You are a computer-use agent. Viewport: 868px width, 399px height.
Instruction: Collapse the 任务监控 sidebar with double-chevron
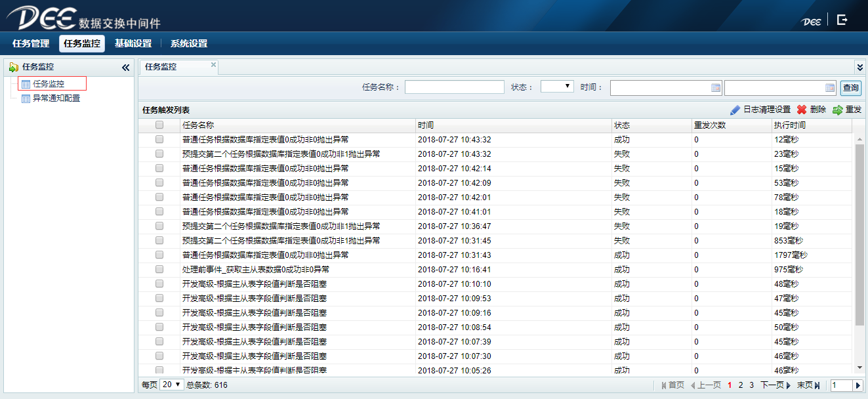click(126, 67)
